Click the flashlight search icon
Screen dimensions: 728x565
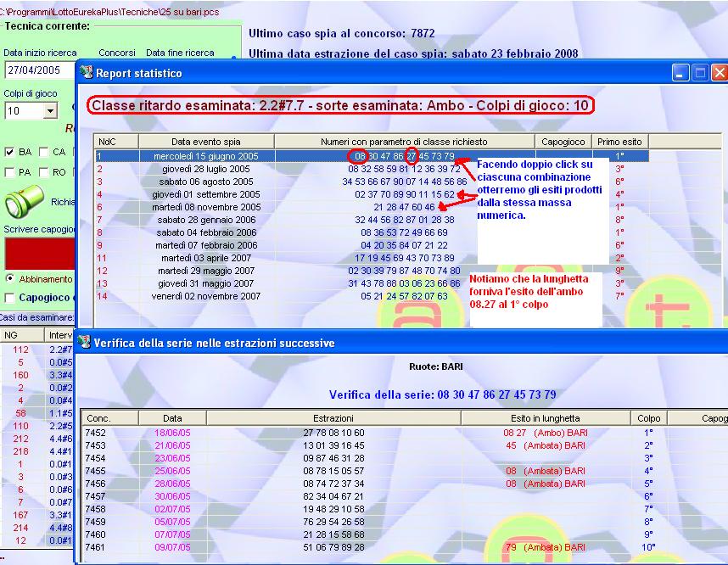pyautogui.click(x=24, y=202)
